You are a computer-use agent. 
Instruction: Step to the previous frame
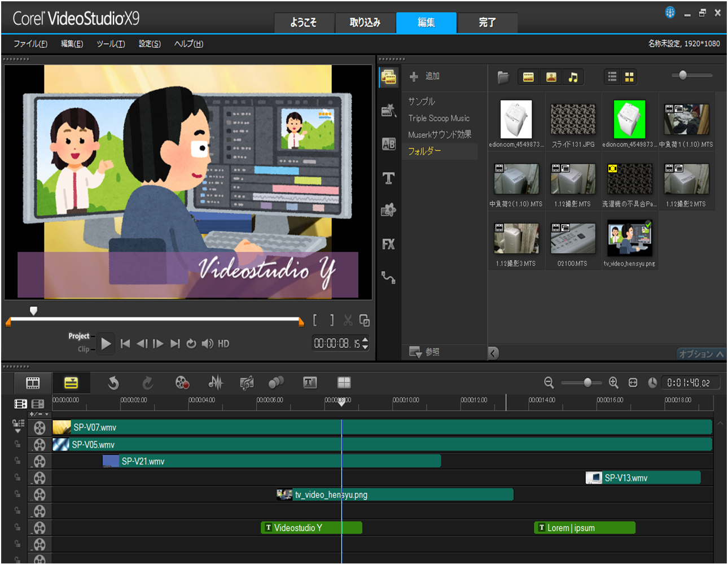[142, 343]
